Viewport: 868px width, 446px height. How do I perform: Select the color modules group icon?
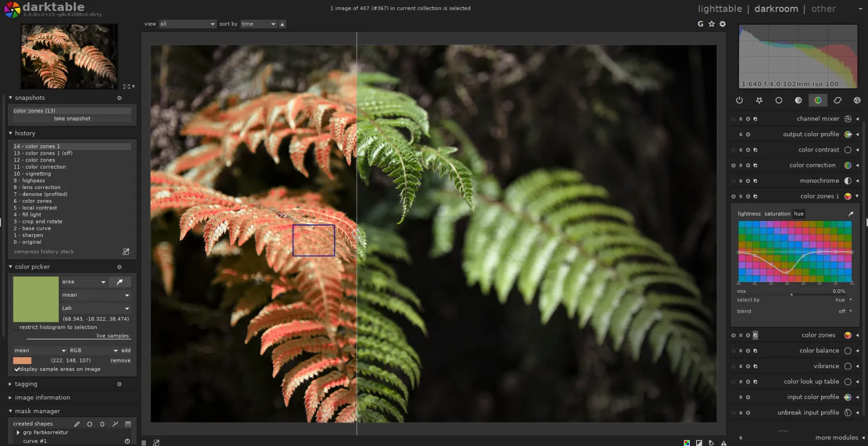pos(817,100)
